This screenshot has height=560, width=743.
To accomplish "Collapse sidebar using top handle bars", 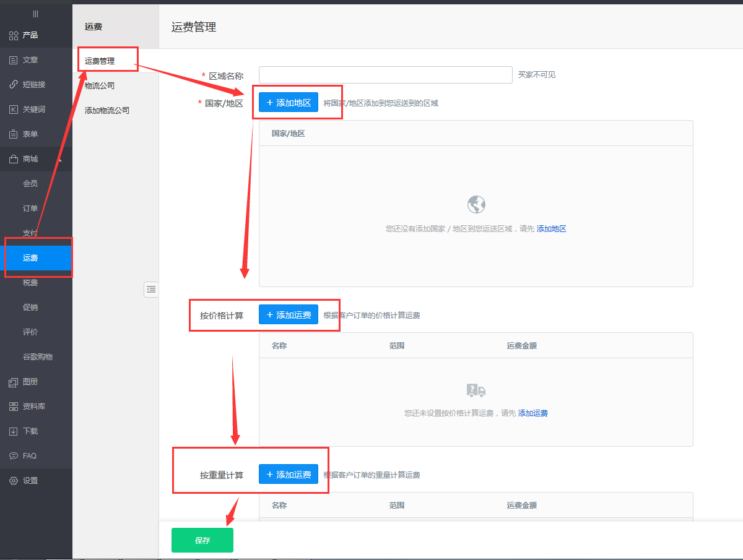I will 36,14.
